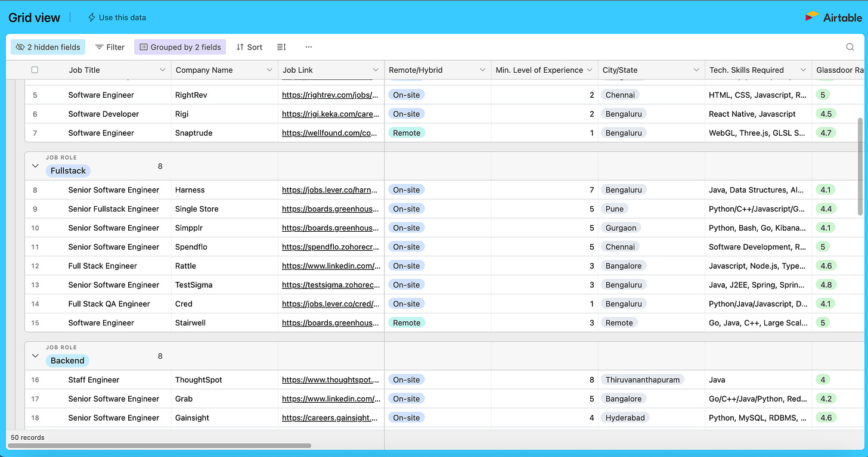
Task: Open Min. Level of Experience dropdown
Action: (x=589, y=70)
